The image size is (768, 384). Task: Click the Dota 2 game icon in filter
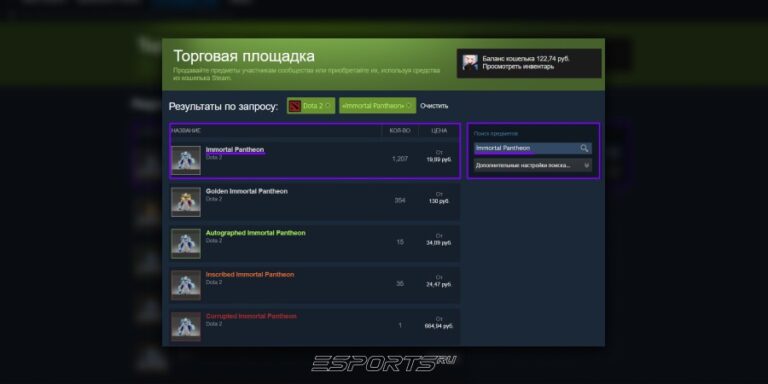click(295, 106)
